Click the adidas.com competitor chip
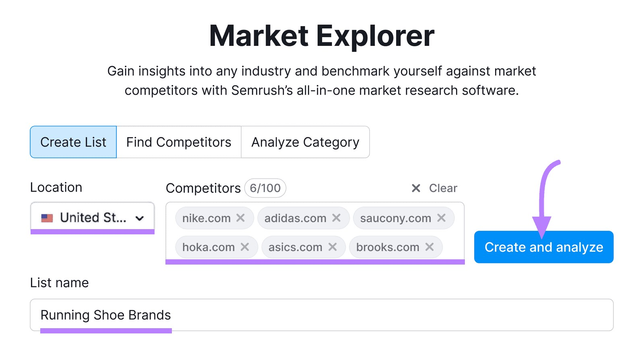Image resolution: width=644 pixels, height=360 pixels. 296,218
